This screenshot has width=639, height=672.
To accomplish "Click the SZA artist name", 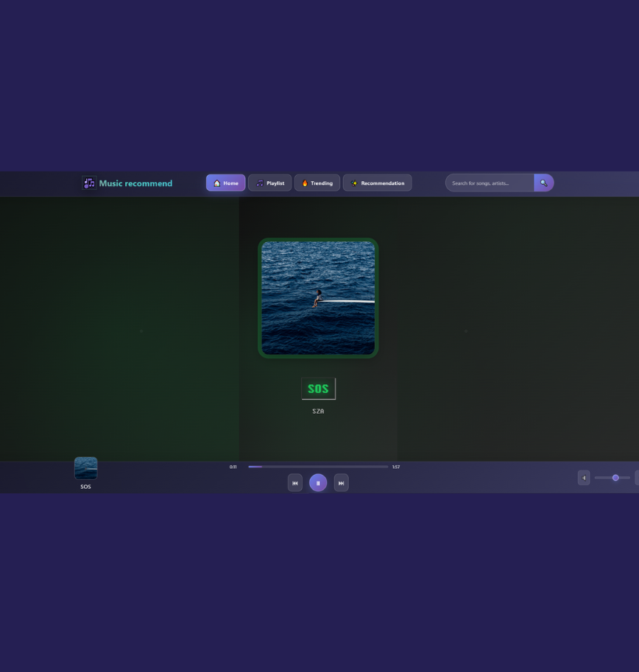I will pos(318,411).
